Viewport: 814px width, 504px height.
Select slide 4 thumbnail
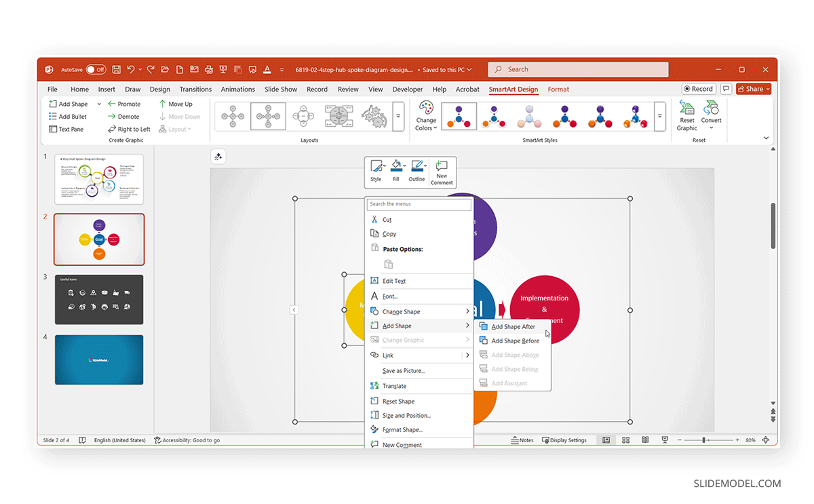(99, 360)
